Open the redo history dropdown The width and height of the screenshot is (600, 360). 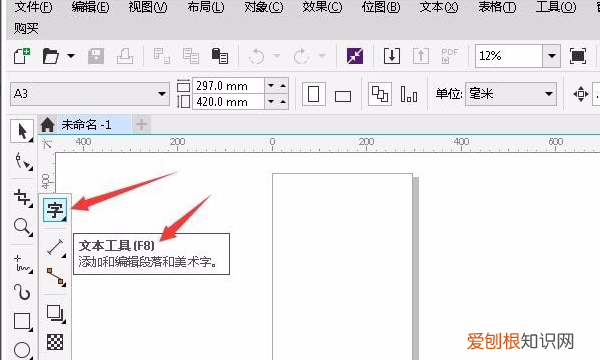322,56
